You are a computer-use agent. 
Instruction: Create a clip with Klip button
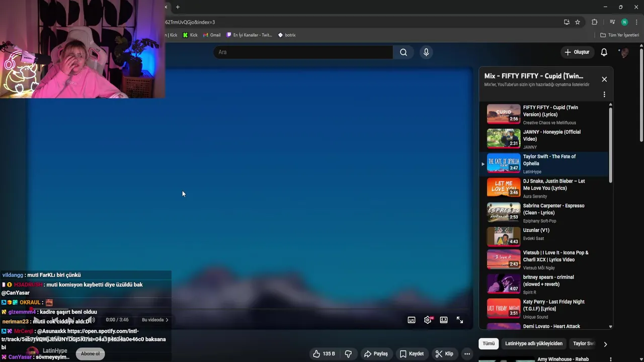tap(444, 354)
